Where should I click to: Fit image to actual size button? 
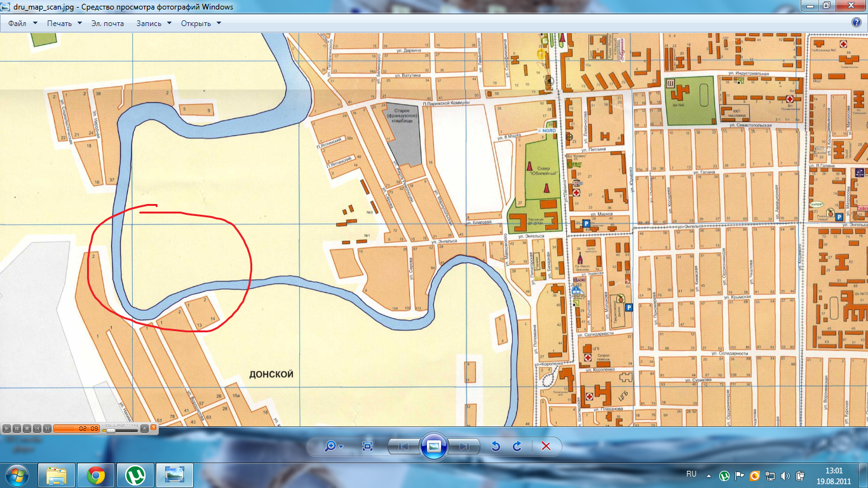click(367, 446)
